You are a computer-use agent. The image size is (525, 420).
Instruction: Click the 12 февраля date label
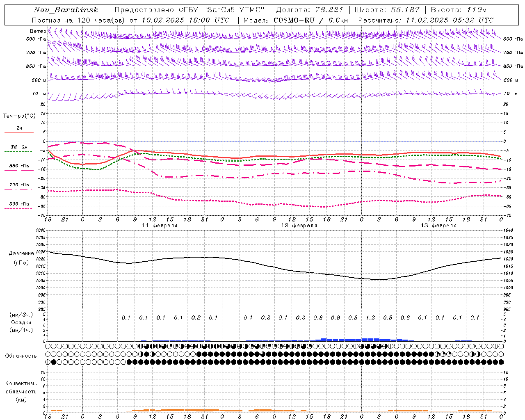299,226
